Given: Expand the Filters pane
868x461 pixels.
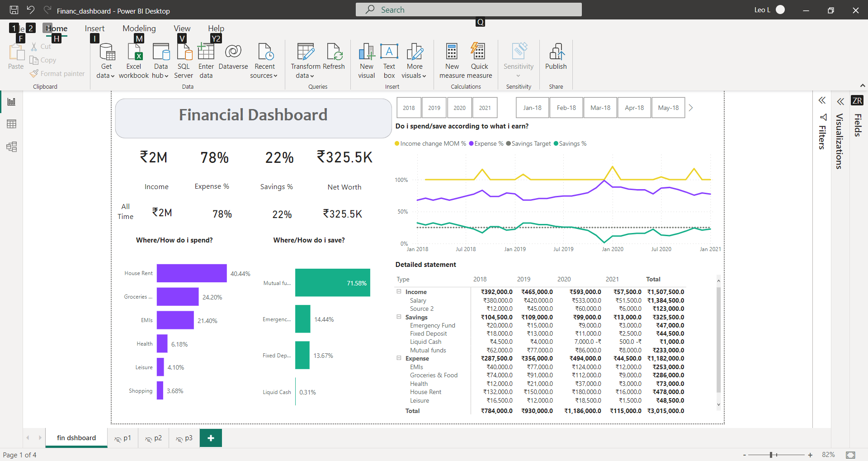Looking at the screenshot, I should pyautogui.click(x=822, y=100).
